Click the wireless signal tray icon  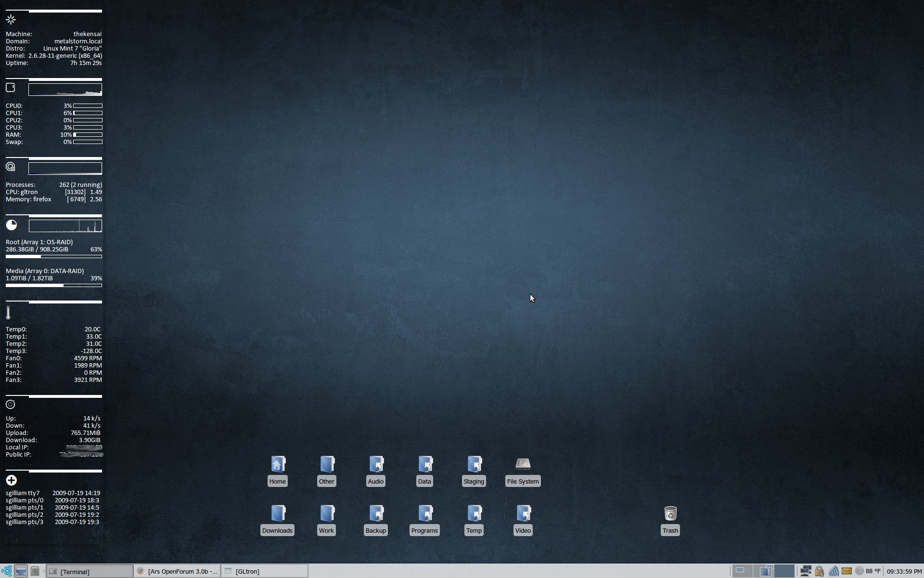[833, 571]
